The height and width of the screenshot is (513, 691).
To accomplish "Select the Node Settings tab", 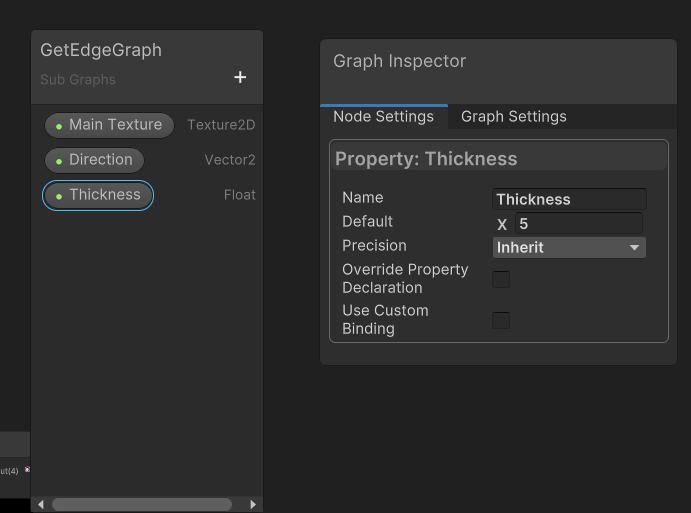I will [383, 117].
